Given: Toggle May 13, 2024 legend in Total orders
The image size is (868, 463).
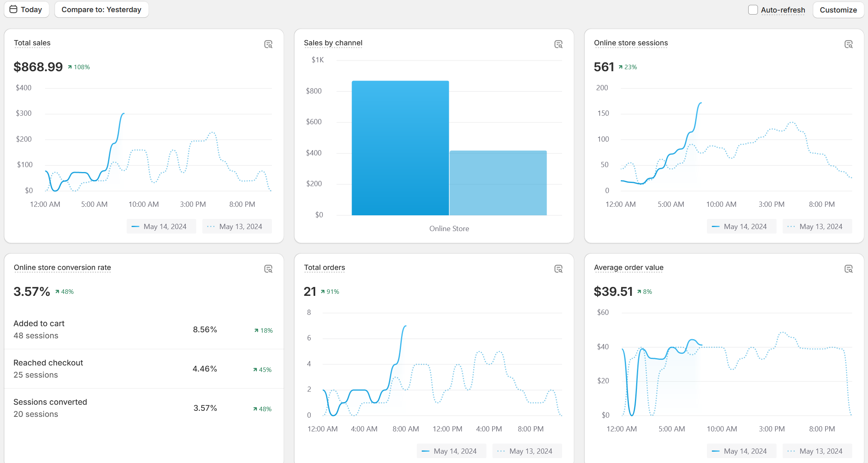Looking at the screenshot, I should [x=527, y=451].
